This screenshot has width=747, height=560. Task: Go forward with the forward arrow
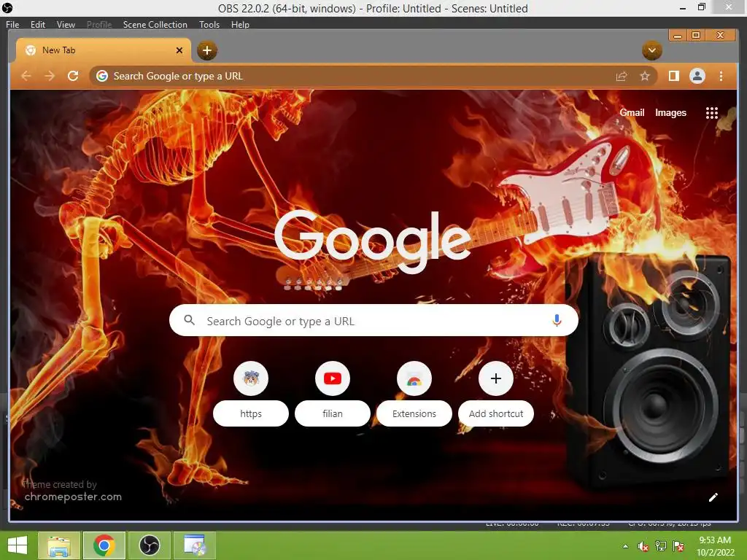pos(50,76)
